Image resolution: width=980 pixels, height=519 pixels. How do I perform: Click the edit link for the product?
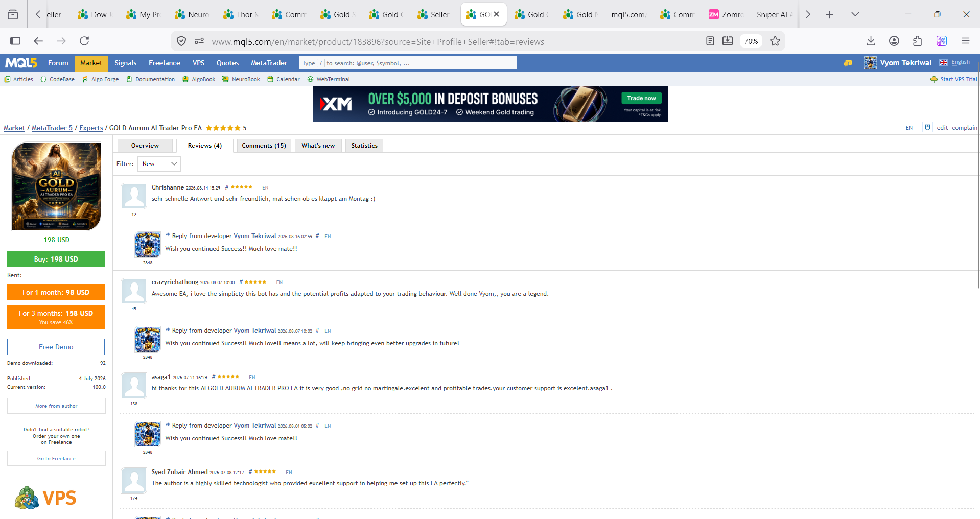tap(942, 128)
